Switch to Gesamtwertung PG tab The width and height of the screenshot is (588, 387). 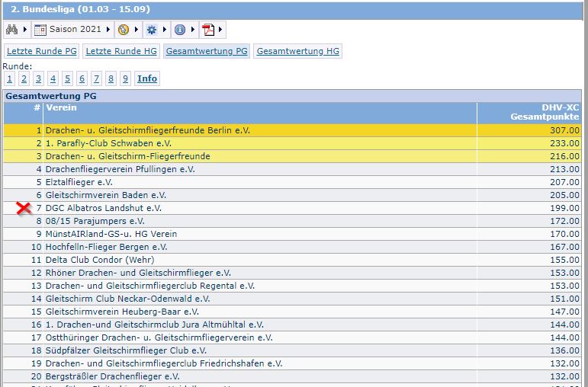[x=207, y=51]
